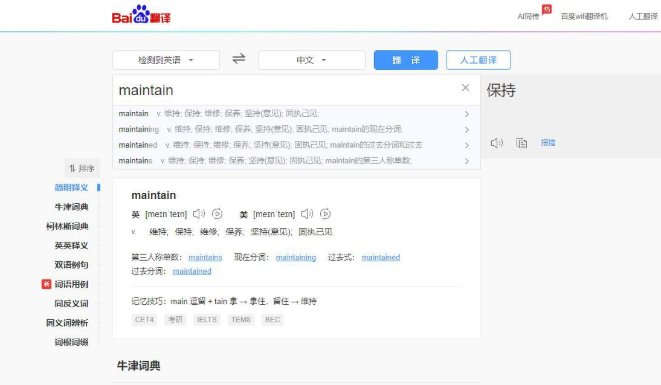Open 百度wifi翻译机 in top navigation

click(584, 16)
